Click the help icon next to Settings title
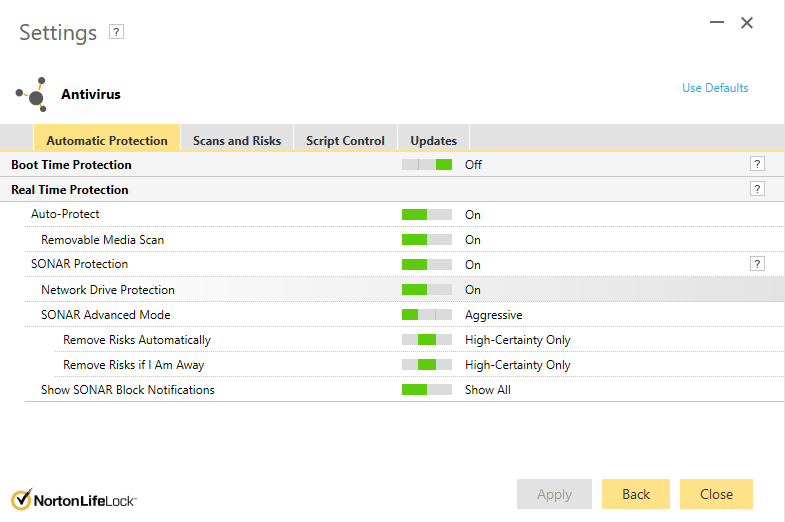The image size is (785, 522). pos(117,32)
